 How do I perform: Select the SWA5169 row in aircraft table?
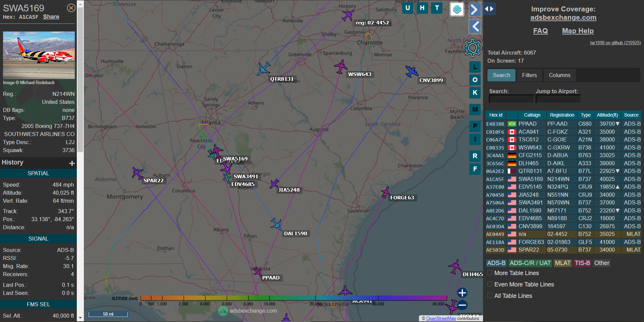pos(563,179)
